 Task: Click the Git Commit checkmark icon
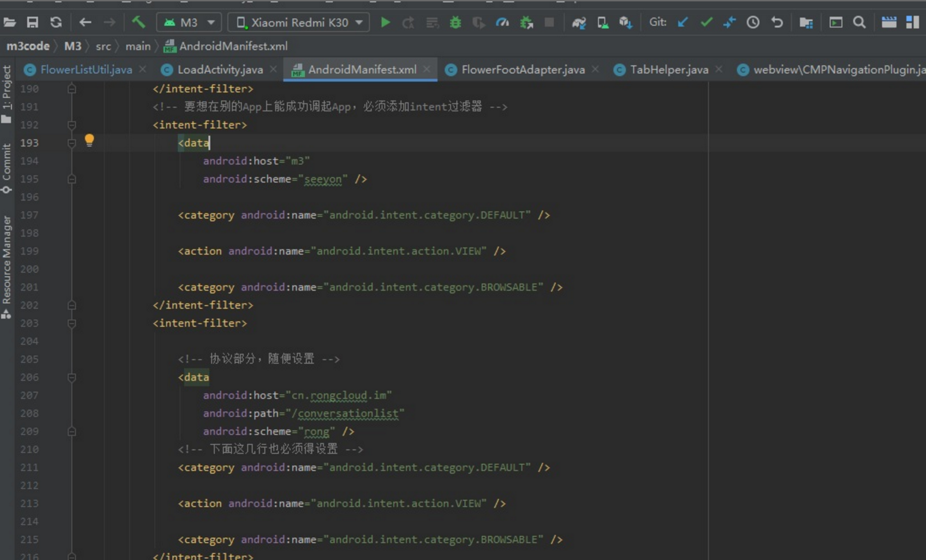pyautogui.click(x=706, y=23)
